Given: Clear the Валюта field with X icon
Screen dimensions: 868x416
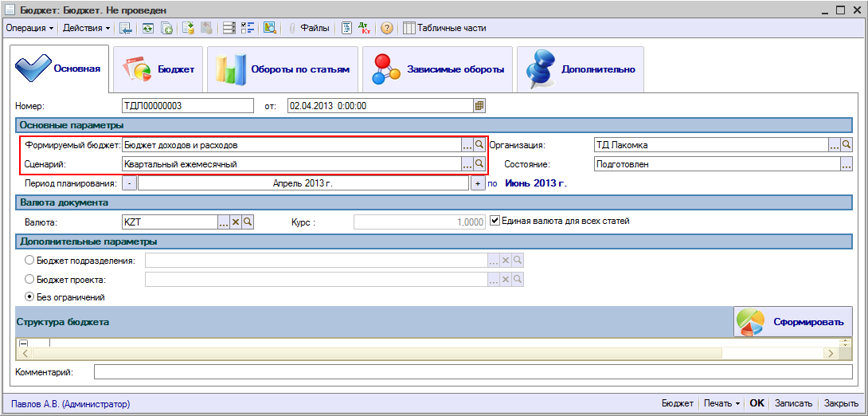Looking at the screenshot, I should point(236,222).
